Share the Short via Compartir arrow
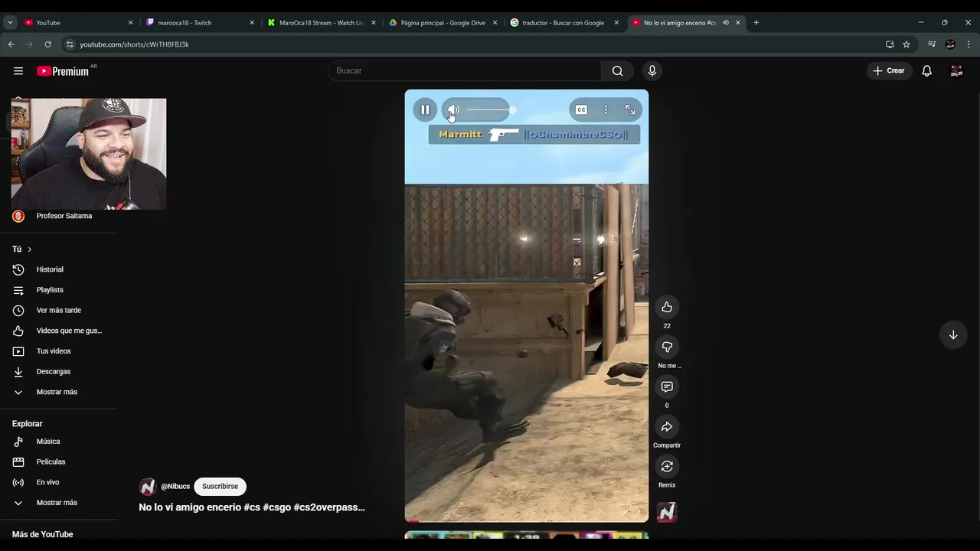Screen dimensions: 980x551 pos(667,426)
